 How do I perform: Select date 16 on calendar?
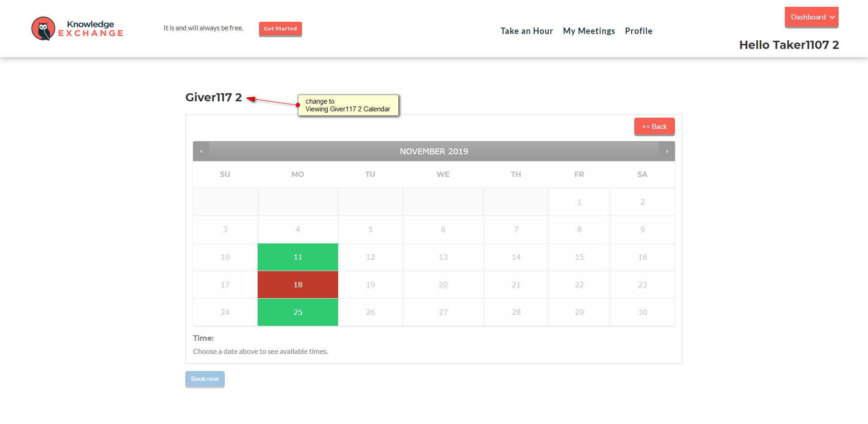pyautogui.click(x=642, y=257)
